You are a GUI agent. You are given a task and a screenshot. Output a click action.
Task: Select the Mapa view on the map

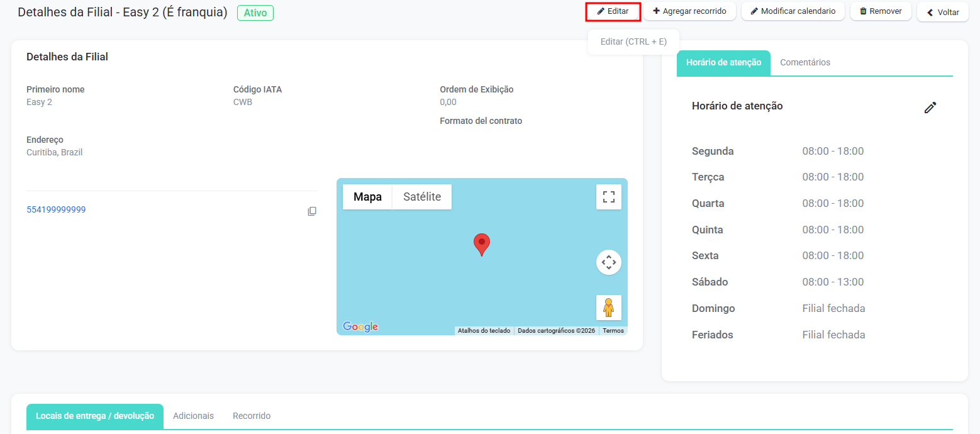pyautogui.click(x=367, y=197)
